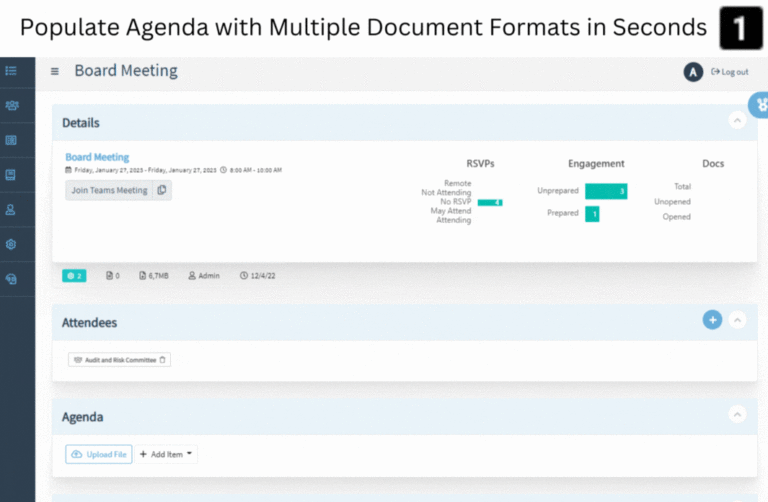Copy the Teams meeting link icon

[x=162, y=190]
